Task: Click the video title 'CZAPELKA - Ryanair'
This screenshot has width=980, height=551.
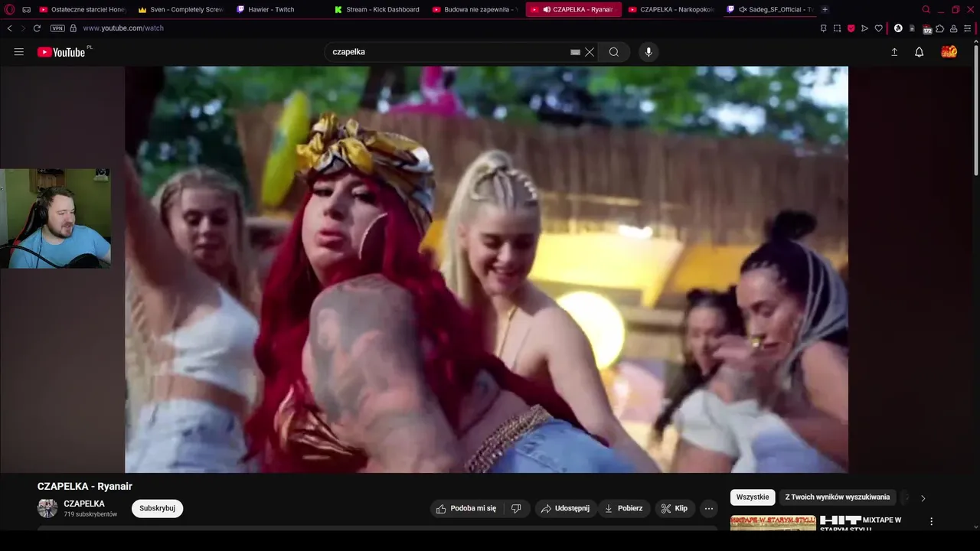Action: coord(85,486)
